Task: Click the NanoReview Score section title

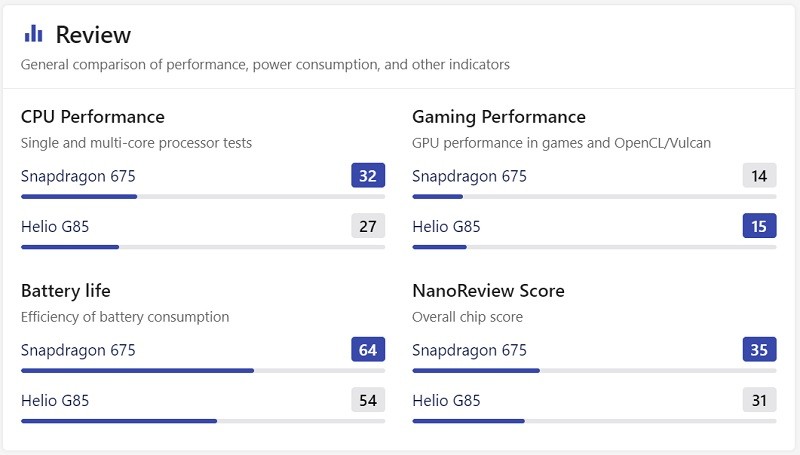Action: point(488,291)
